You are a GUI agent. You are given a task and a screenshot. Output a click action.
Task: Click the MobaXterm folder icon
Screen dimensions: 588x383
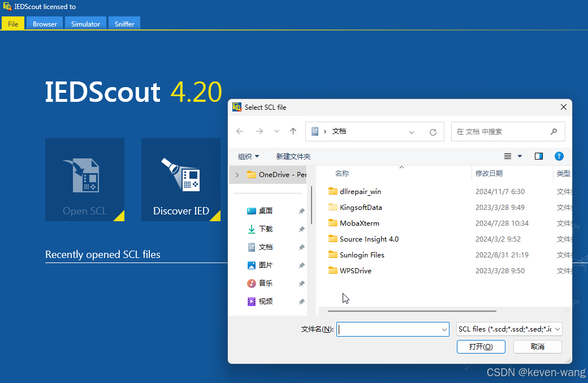tap(332, 223)
